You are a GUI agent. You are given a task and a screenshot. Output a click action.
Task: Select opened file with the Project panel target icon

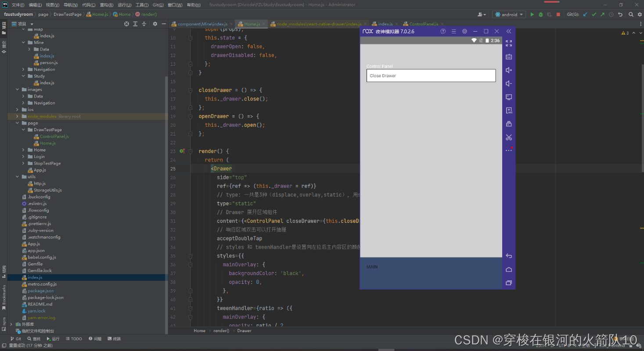(127, 24)
